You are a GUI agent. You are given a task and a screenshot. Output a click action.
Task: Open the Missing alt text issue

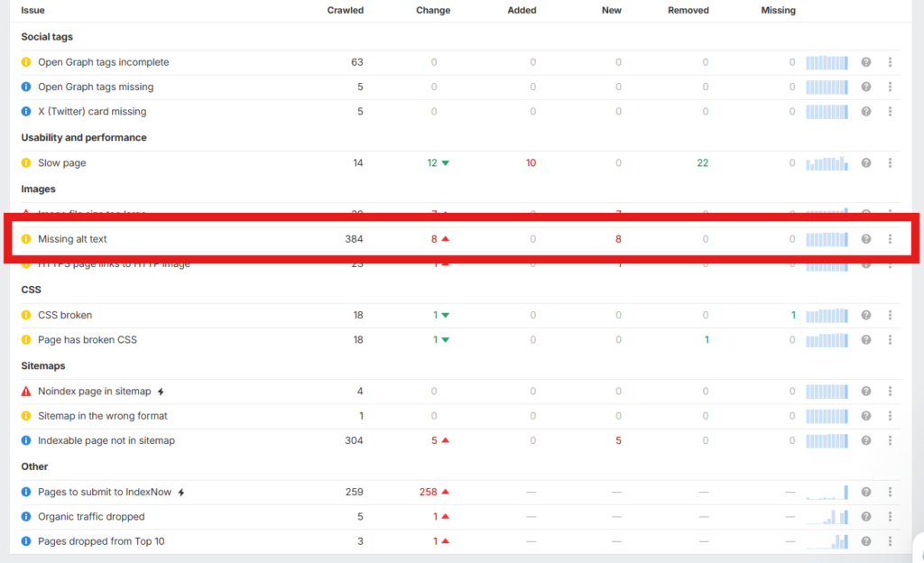78,239
